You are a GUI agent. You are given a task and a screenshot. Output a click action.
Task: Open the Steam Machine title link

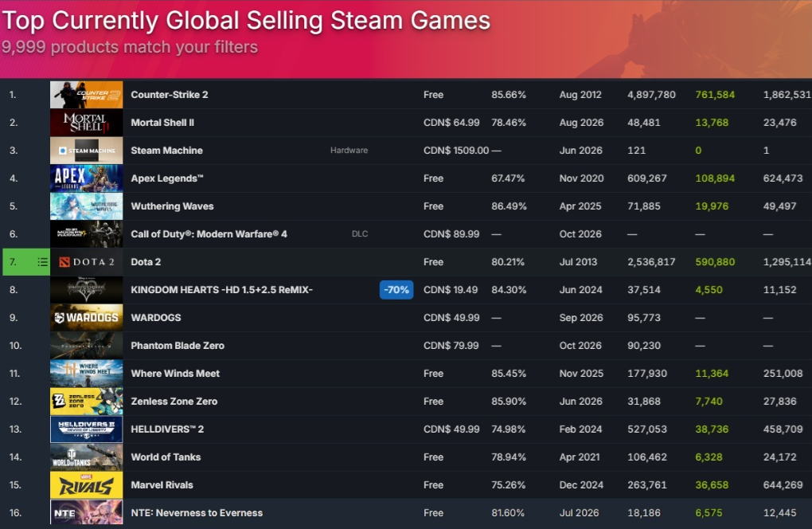click(166, 151)
